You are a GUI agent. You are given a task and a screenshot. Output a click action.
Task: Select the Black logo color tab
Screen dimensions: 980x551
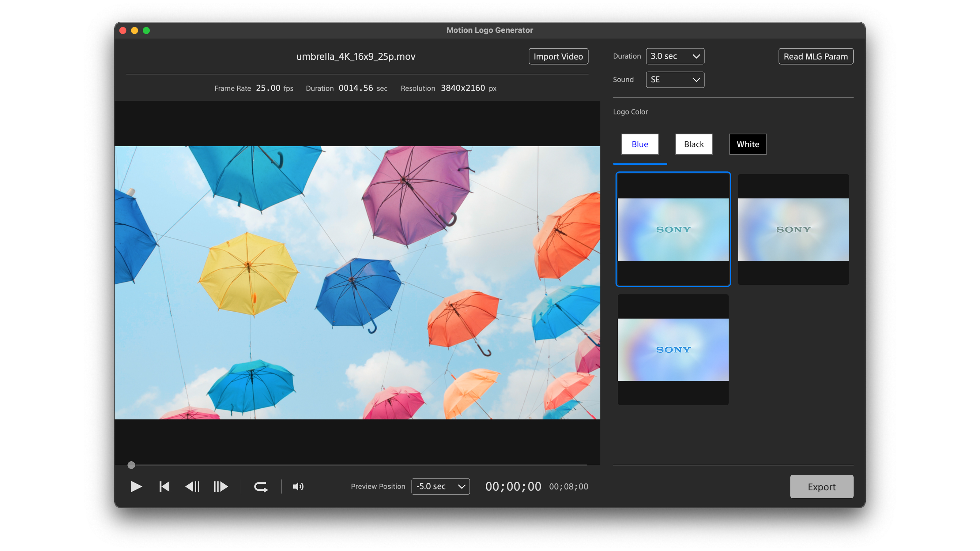(x=694, y=144)
